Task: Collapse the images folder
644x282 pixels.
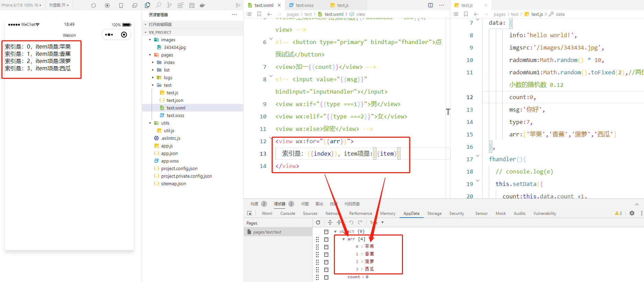Action: coord(150,40)
